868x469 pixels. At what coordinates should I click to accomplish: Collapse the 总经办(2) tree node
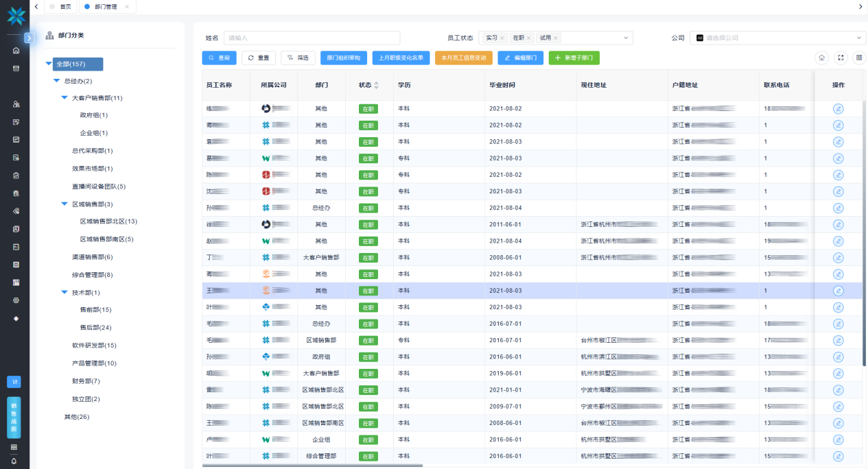pos(57,81)
